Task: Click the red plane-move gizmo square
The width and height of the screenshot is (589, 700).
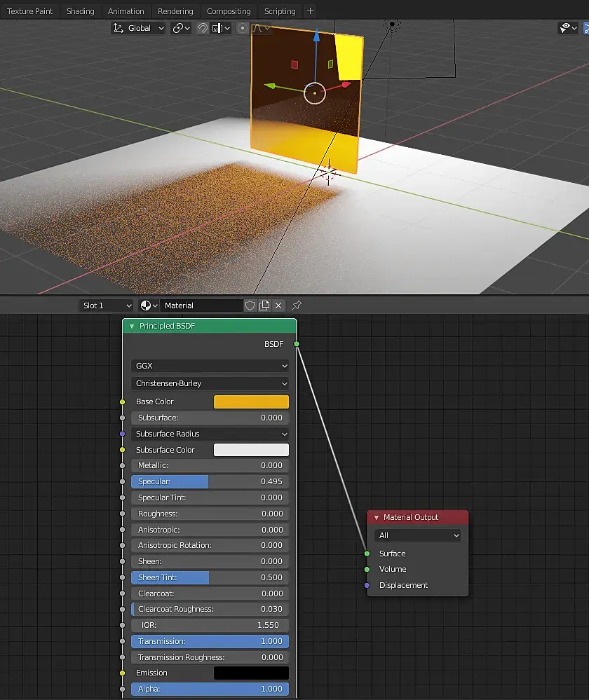Action: 294,64
